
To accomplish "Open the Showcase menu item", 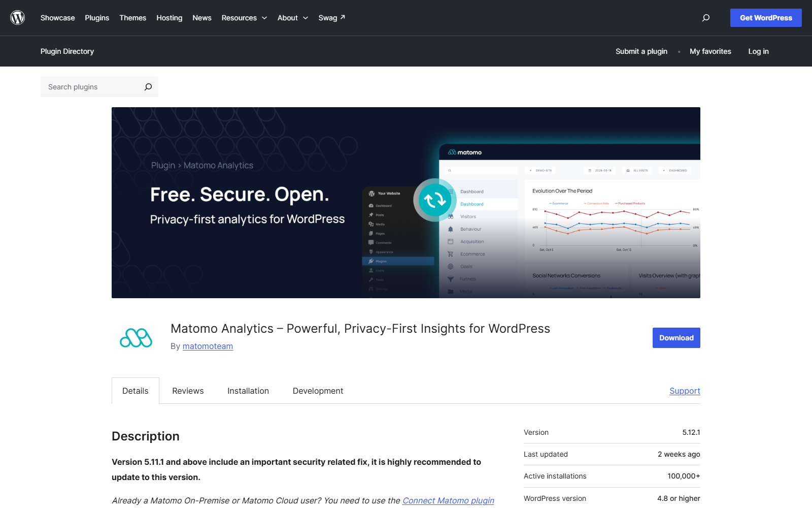I will 58,18.
